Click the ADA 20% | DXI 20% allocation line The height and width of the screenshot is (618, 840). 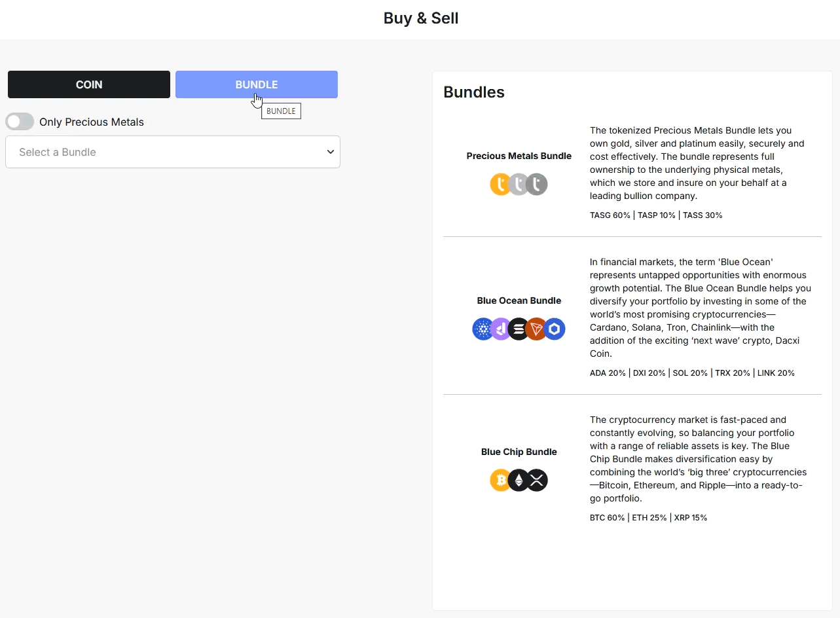[692, 373]
